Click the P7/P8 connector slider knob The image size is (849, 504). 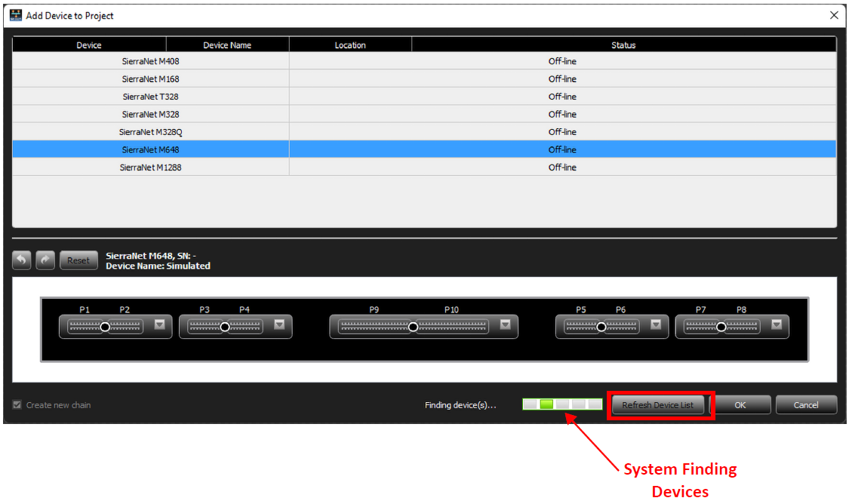click(x=721, y=327)
